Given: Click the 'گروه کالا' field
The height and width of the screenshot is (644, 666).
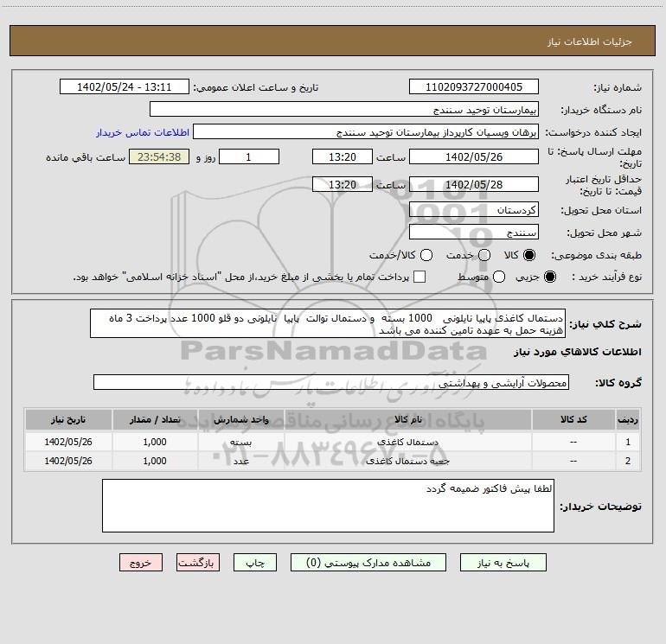Looking at the screenshot, I should tap(330, 382).
